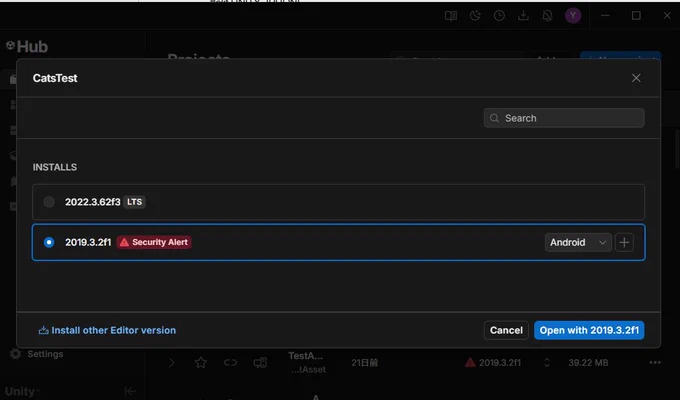Open the three-dot menu for the TestA... project

point(655,363)
